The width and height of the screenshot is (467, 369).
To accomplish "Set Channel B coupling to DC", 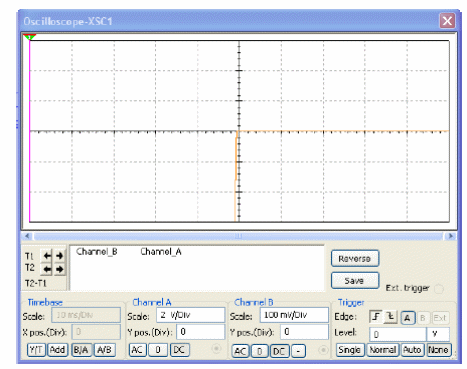I will (x=279, y=351).
